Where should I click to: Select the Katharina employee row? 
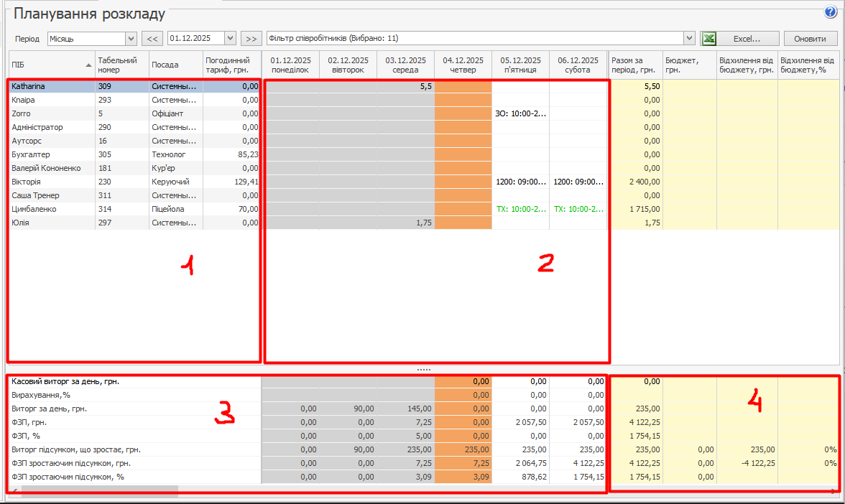click(50, 86)
